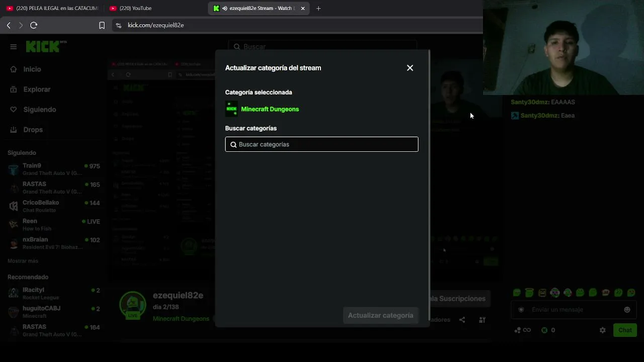Bookmark this page with bookmark icon
The height and width of the screenshot is (362, 644).
(102, 25)
